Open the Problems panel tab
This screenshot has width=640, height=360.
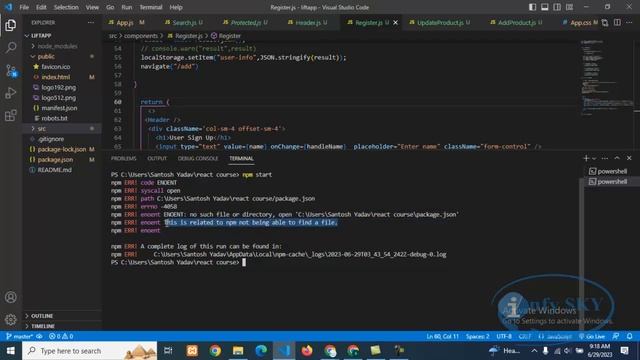click(124, 158)
